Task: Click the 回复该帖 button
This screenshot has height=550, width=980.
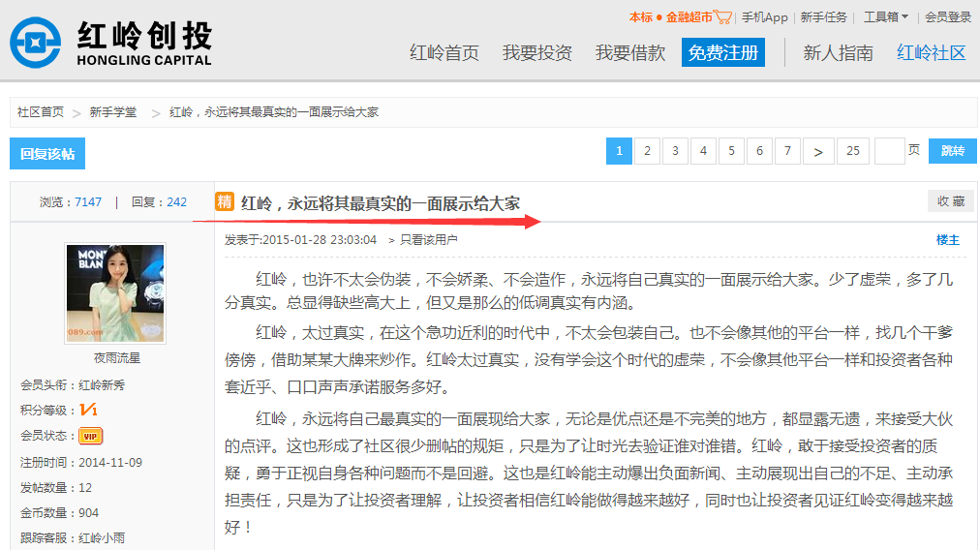Action: coord(47,154)
